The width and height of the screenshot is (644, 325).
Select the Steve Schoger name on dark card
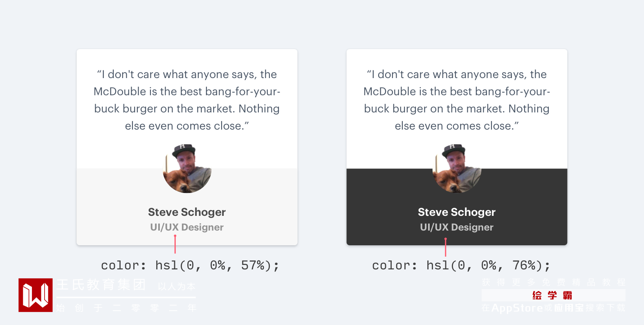457,212
